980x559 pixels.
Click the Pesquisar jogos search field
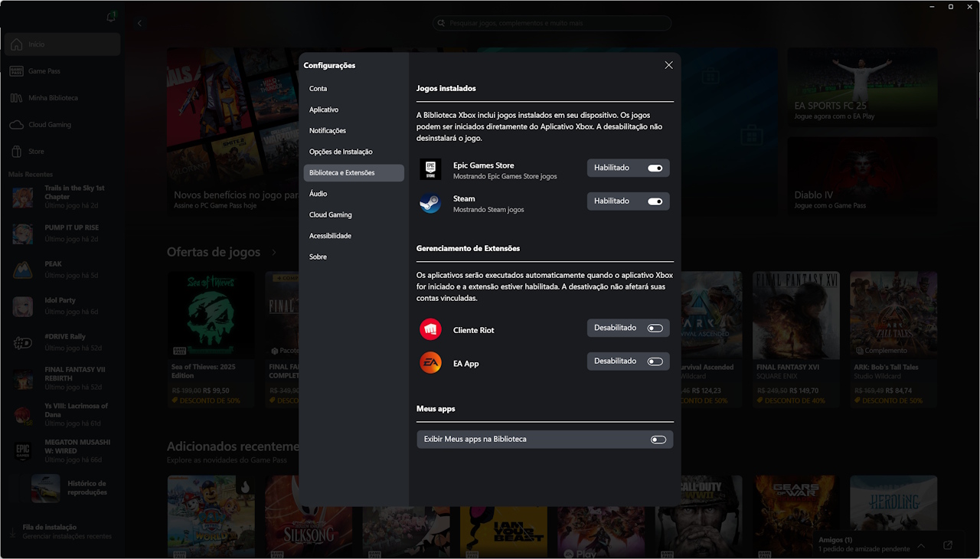tap(551, 23)
